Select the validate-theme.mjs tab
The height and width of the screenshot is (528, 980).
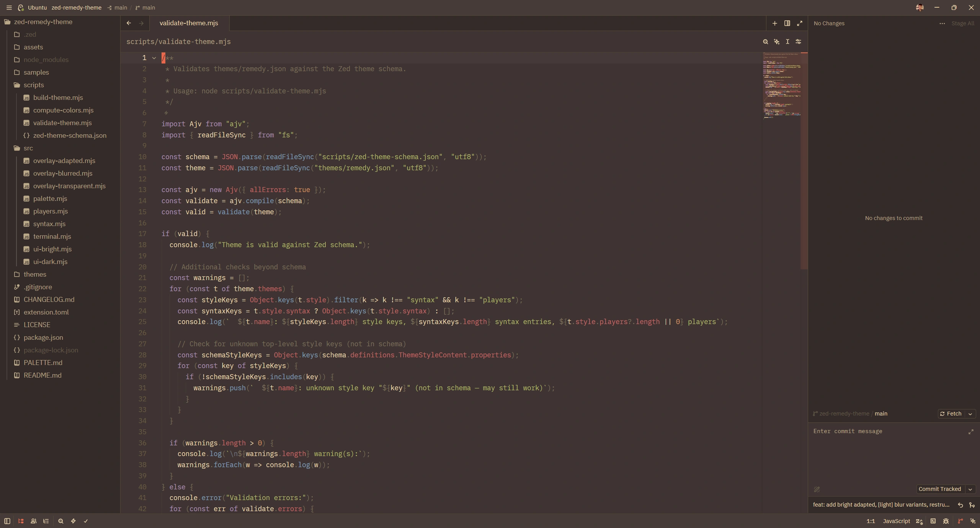coord(189,23)
